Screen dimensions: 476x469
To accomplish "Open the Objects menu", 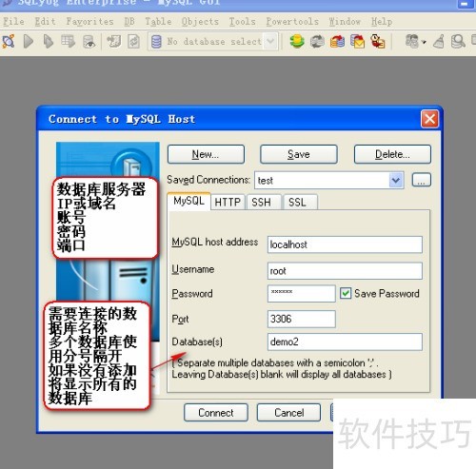I will [x=200, y=21].
